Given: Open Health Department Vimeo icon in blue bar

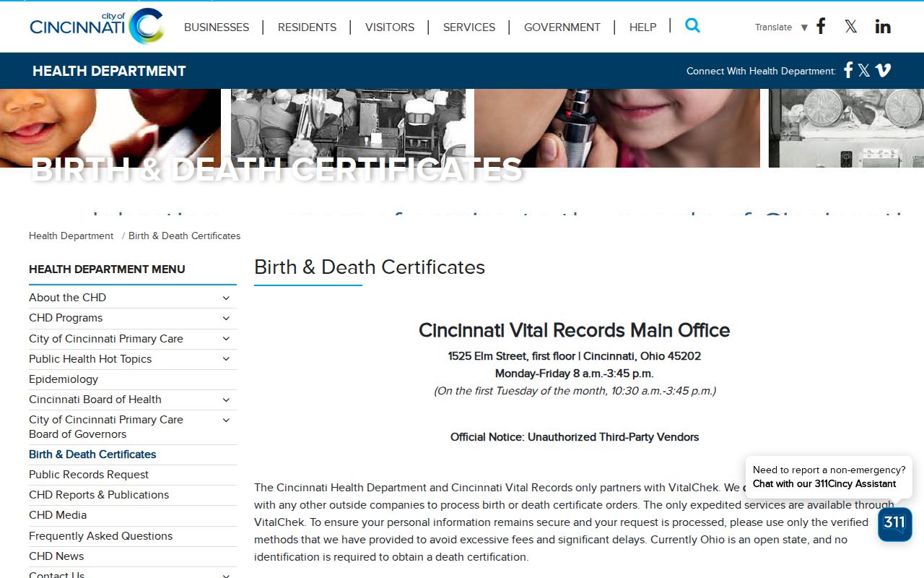Looking at the screenshot, I should [883, 70].
